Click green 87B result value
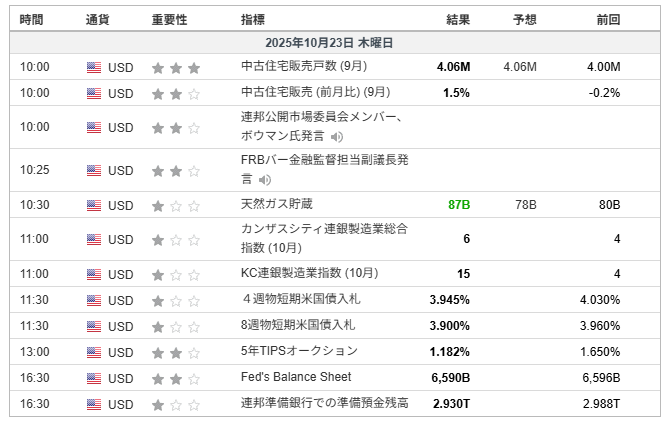 tap(459, 205)
